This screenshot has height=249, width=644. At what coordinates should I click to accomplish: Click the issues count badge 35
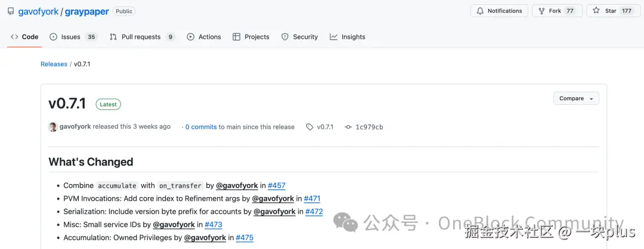pyautogui.click(x=91, y=37)
